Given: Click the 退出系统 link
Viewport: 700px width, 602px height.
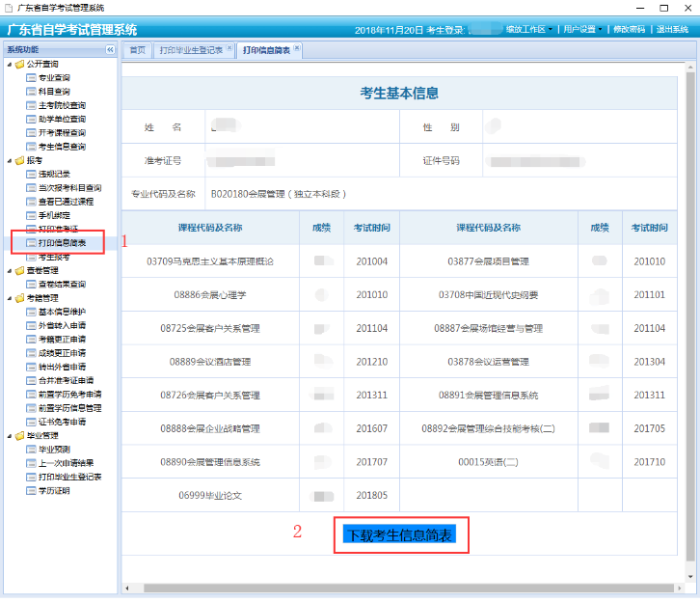Looking at the screenshot, I should [x=672, y=30].
